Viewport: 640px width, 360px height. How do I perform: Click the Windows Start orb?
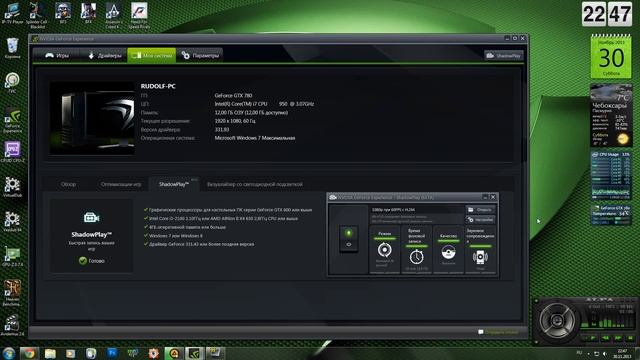point(8,353)
